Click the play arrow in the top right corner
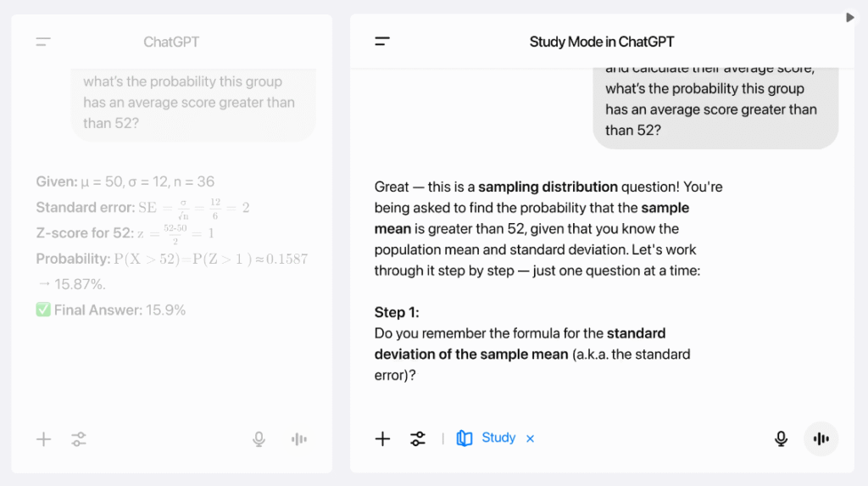Viewport: 868px width, 486px height. coord(850,17)
